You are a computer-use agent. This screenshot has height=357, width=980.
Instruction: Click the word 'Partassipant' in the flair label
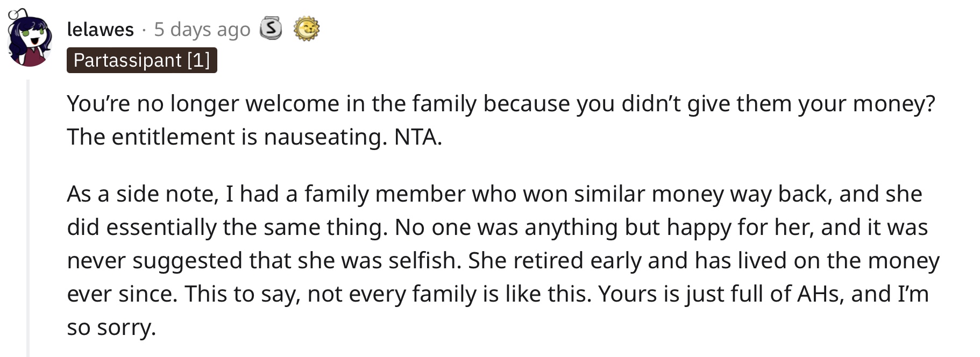(x=127, y=60)
